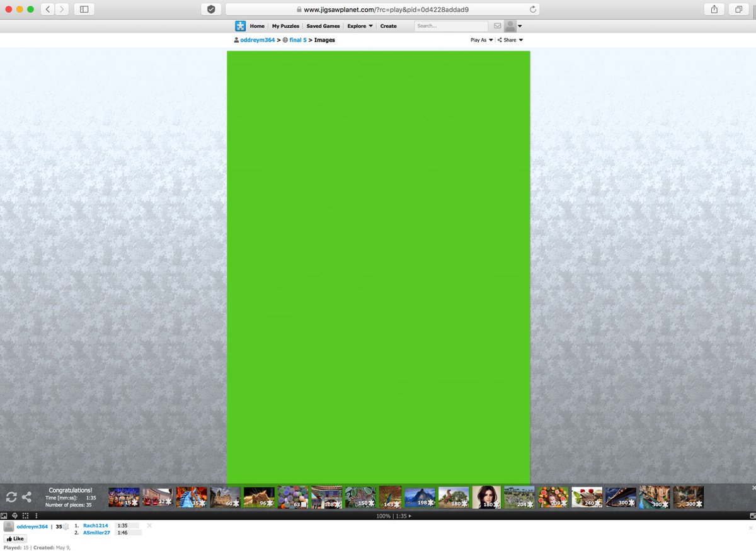The width and height of the screenshot is (756, 551).
Task: Click the arrange pieces grid icon
Action: coord(25,516)
